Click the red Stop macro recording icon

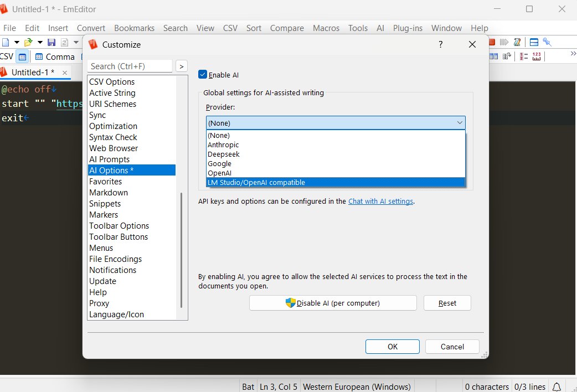pyautogui.click(x=492, y=42)
